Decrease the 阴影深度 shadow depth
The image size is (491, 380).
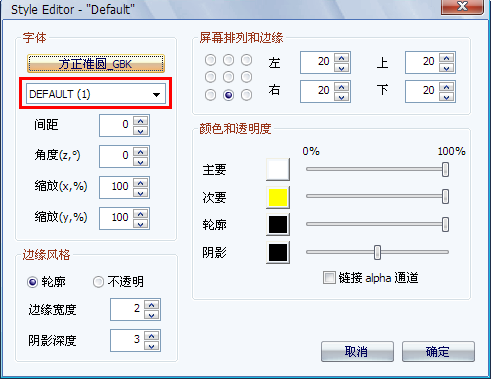(x=152, y=346)
